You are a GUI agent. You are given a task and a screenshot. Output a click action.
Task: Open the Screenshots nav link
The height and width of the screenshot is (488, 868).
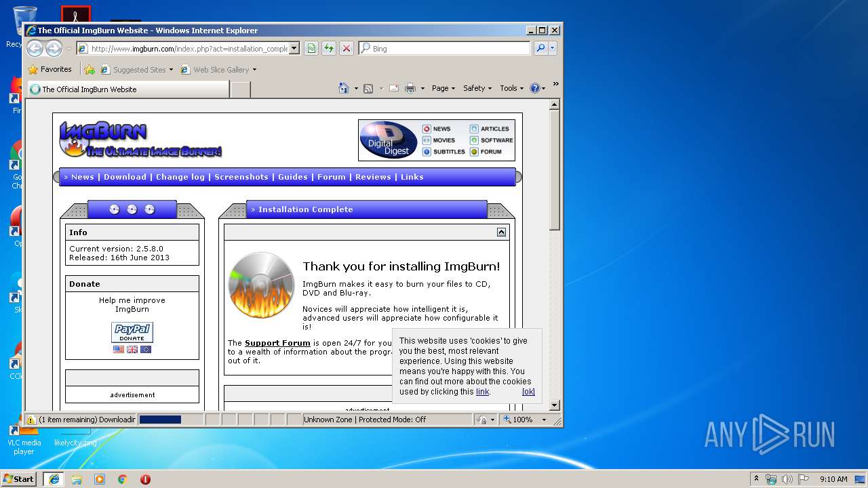(241, 177)
